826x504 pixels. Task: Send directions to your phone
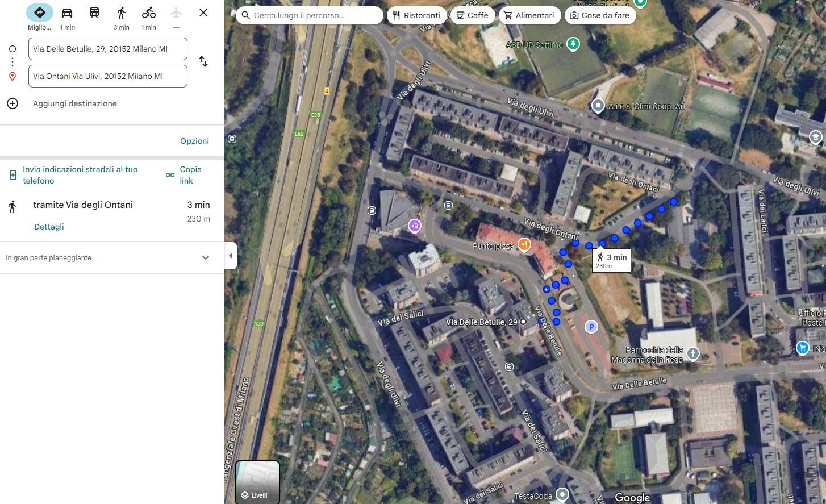(74, 175)
